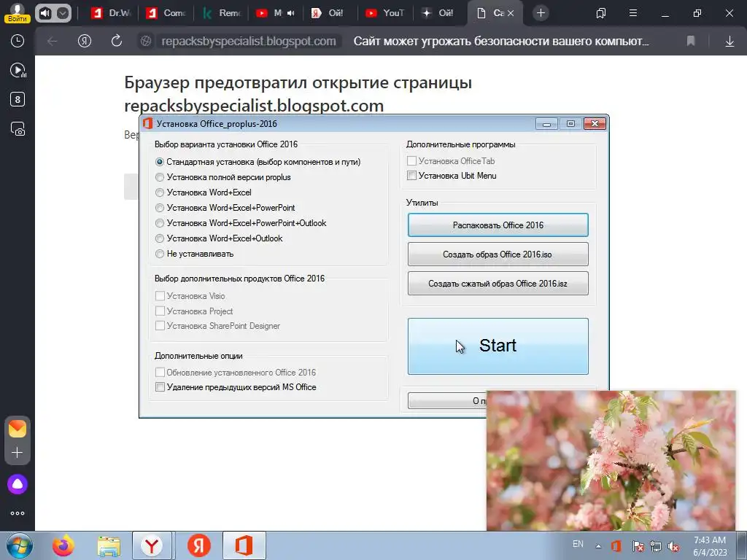Expand the dropdown arrow next to speaker icon

coord(63,13)
